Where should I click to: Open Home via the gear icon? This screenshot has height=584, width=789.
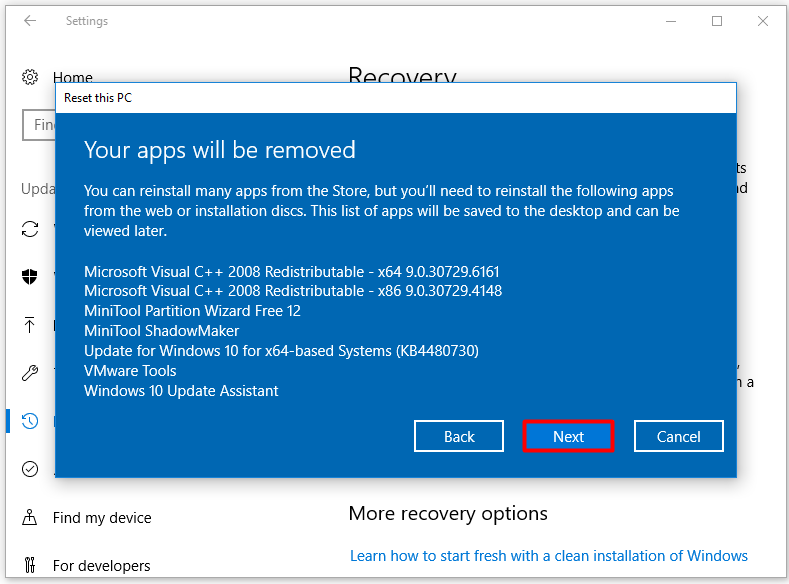click(30, 77)
